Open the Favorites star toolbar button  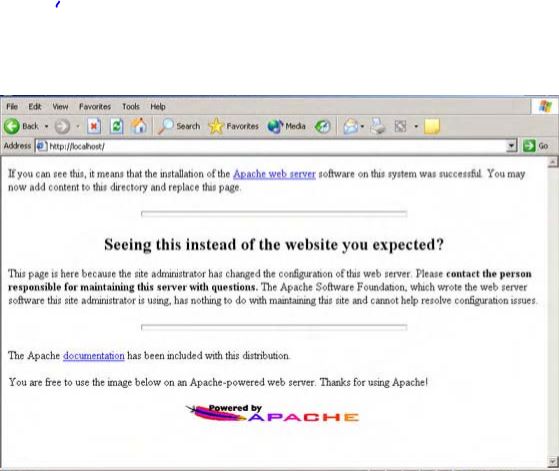coord(234,126)
